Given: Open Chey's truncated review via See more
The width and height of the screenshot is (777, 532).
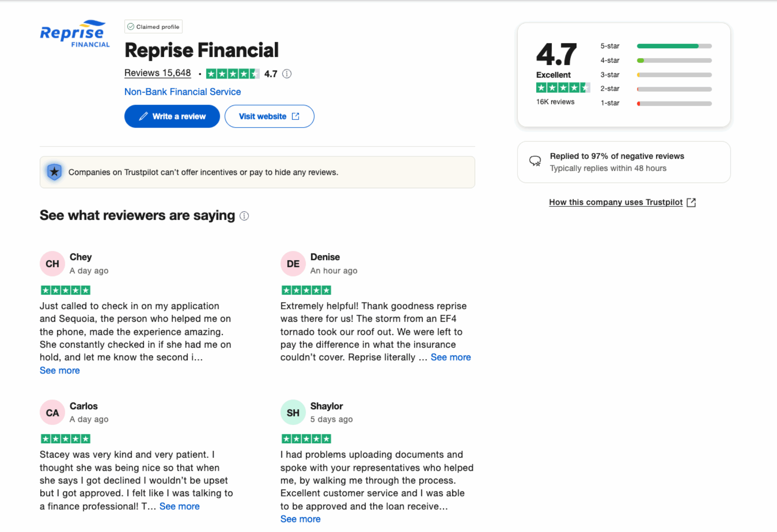Looking at the screenshot, I should pyautogui.click(x=60, y=370).
